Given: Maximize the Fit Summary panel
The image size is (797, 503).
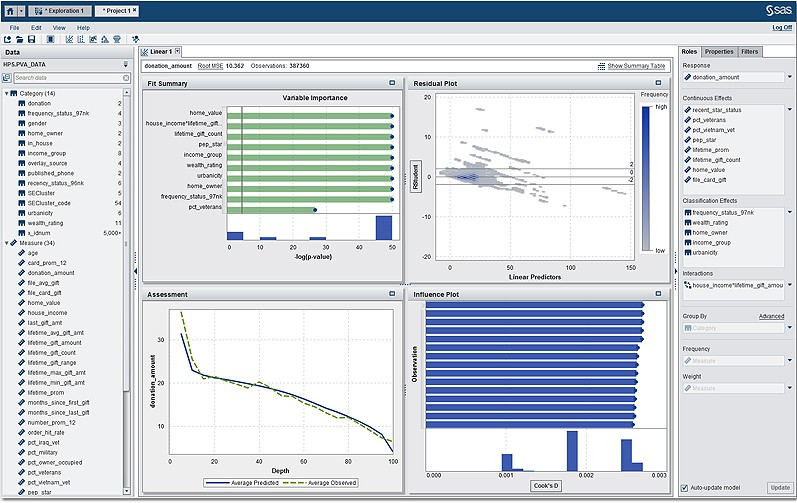Looking at the screenshot, I should [393, 83].
